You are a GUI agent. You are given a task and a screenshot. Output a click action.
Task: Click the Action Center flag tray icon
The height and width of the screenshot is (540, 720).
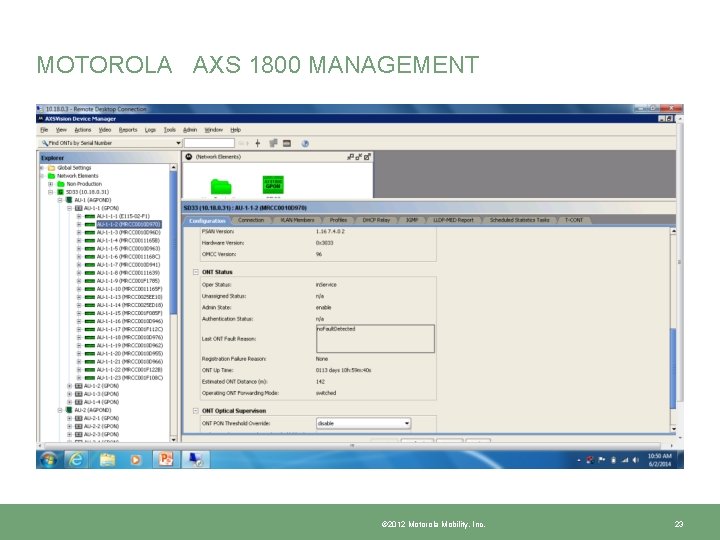pos(602,460)
